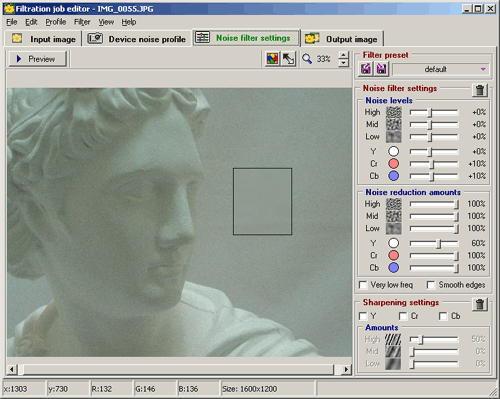This screenshot has height=399, width=500.
Task: Open the Profile menu
Action: pyautogui.click(x=56, y=22)
